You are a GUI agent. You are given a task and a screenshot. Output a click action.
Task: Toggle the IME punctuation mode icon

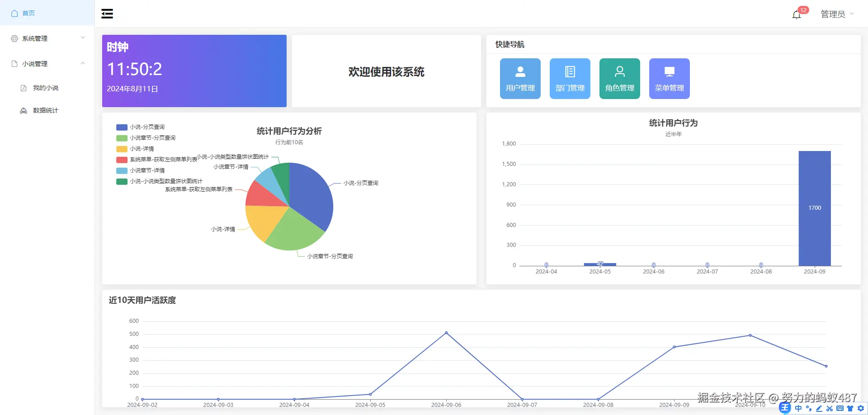tap(809, 408)
